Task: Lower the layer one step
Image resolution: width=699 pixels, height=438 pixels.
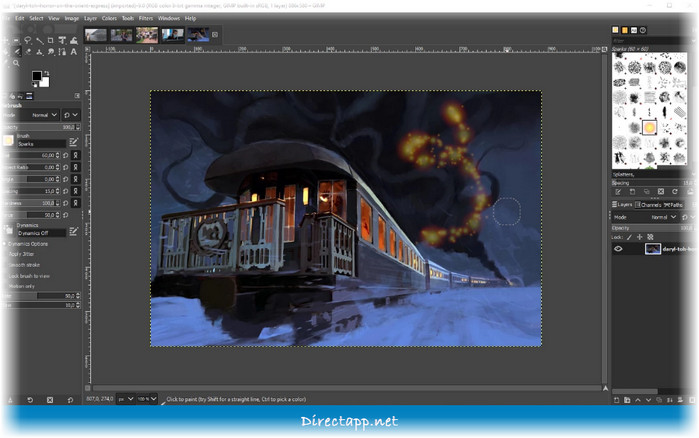Action: click(648, 400)
